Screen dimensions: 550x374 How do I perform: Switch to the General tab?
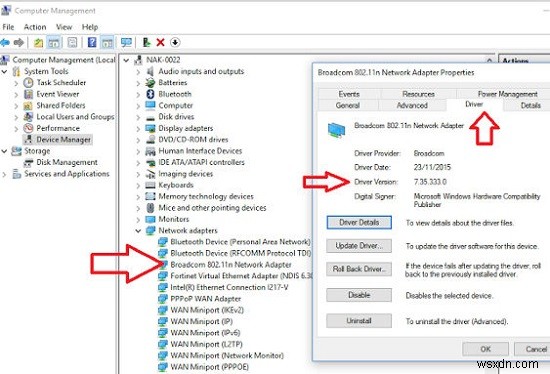tap(348, 105)
